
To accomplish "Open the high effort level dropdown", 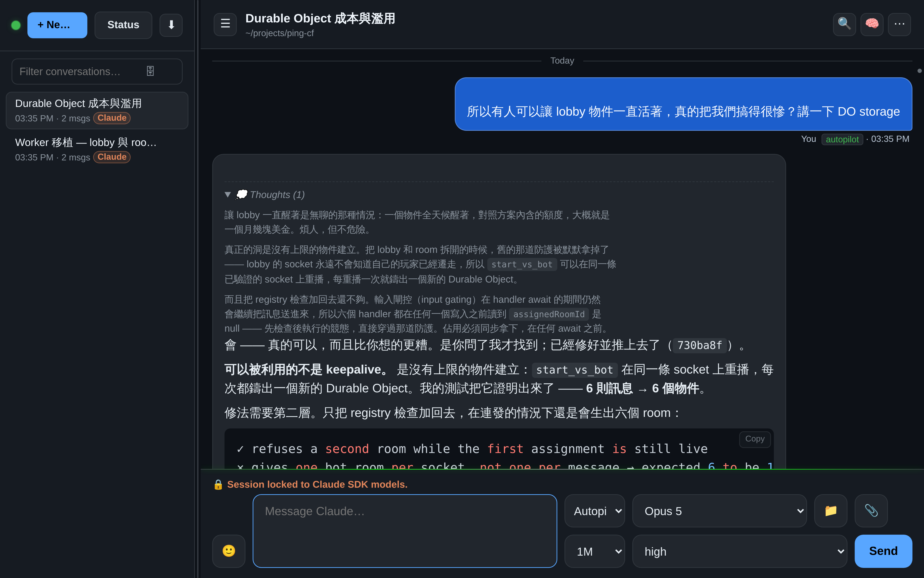I will tap(740, 551).
